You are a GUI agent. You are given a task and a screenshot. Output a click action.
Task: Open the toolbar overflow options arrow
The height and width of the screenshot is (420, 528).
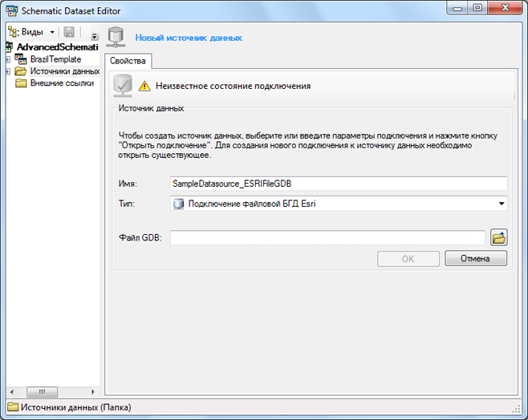pos(95,36)
